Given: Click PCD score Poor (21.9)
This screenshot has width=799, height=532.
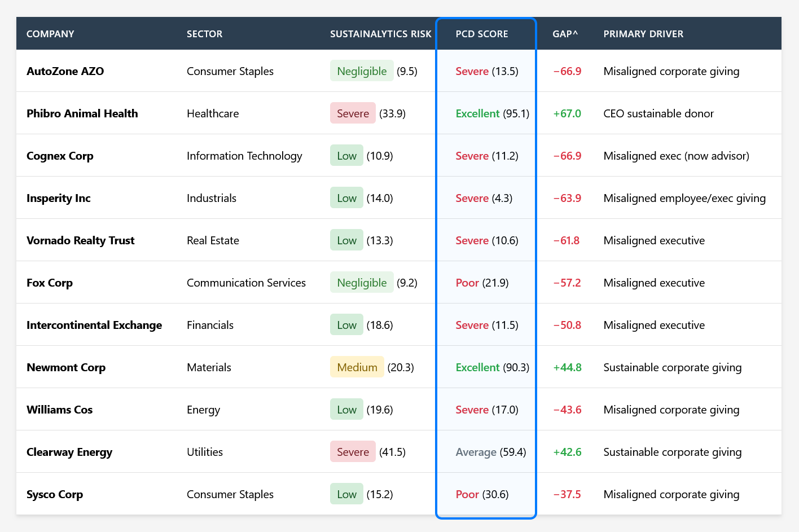Looking at the screenshot, I should pyautogui.click(x=482, y=283).
